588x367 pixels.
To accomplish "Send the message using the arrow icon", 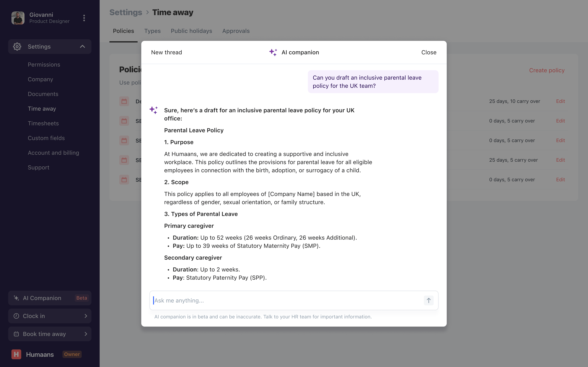I will coord(429,300).
